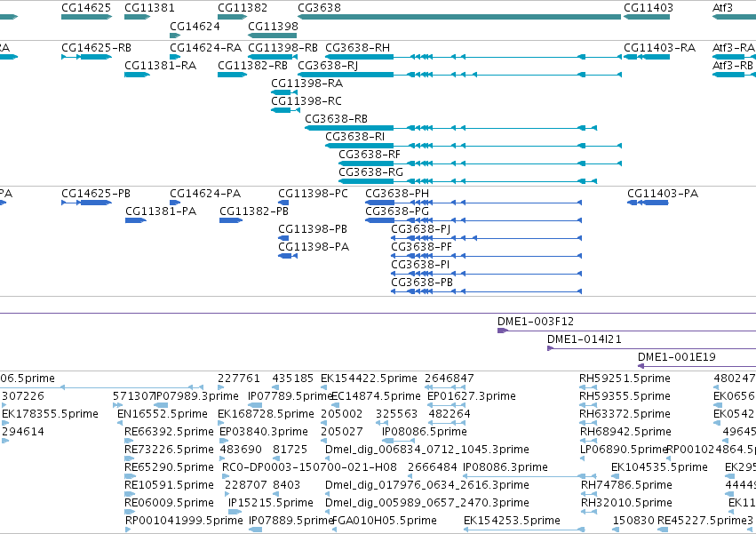Select EST IP07989.3prime

pos(196,396)
